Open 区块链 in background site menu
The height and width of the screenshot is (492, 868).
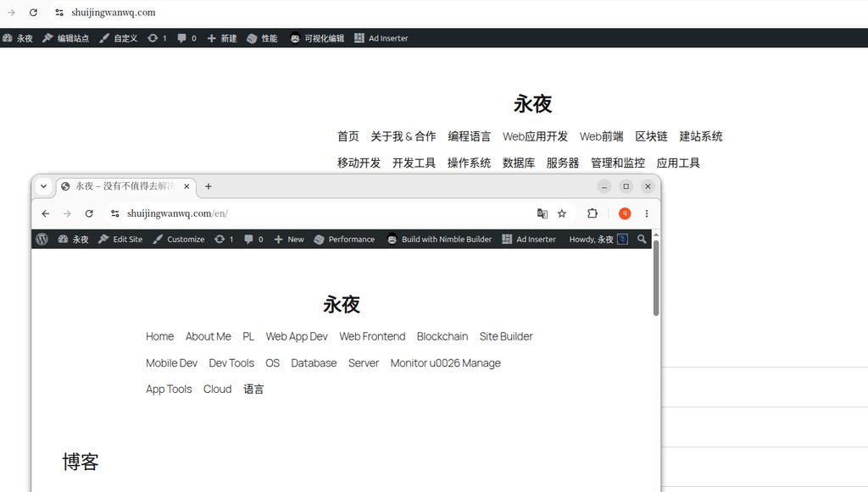point(651,136)
